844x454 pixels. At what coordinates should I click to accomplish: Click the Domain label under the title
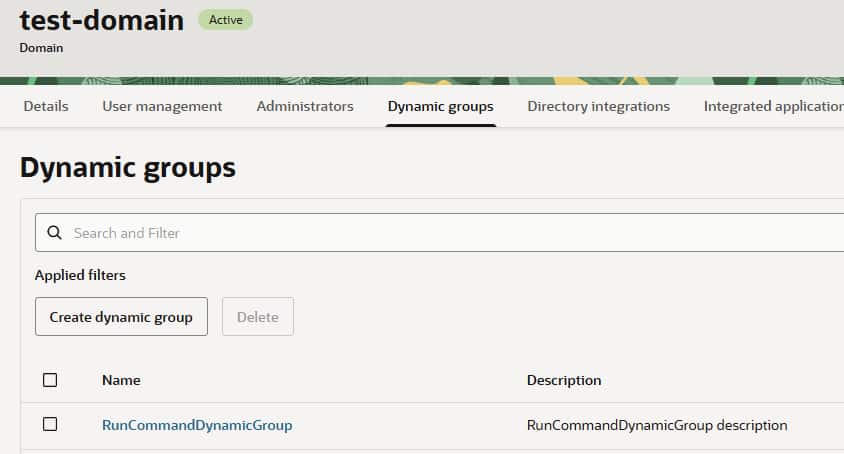pos(41,48)
